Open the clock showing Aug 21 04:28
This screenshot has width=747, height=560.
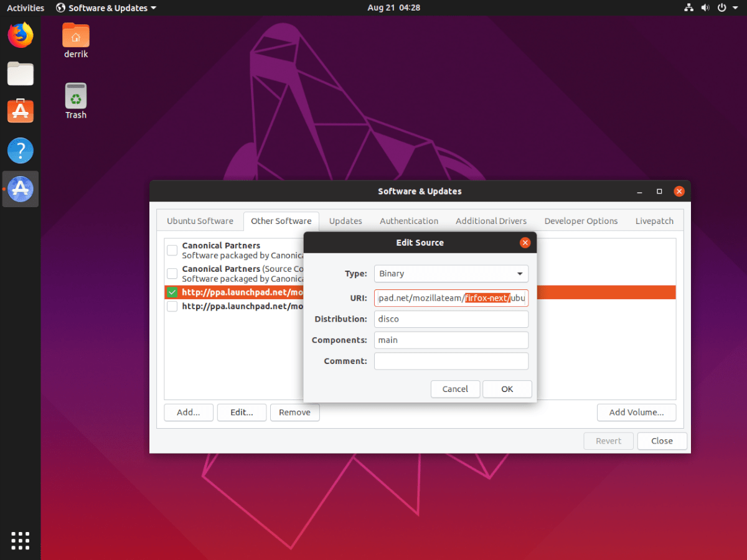(x=394, y=8)
